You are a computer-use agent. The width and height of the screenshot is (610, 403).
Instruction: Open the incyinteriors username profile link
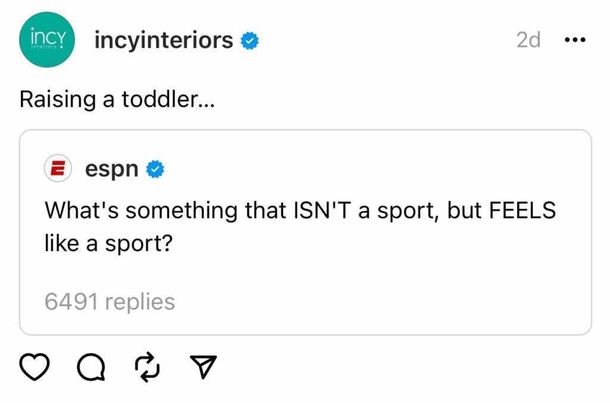coord(164,41)
